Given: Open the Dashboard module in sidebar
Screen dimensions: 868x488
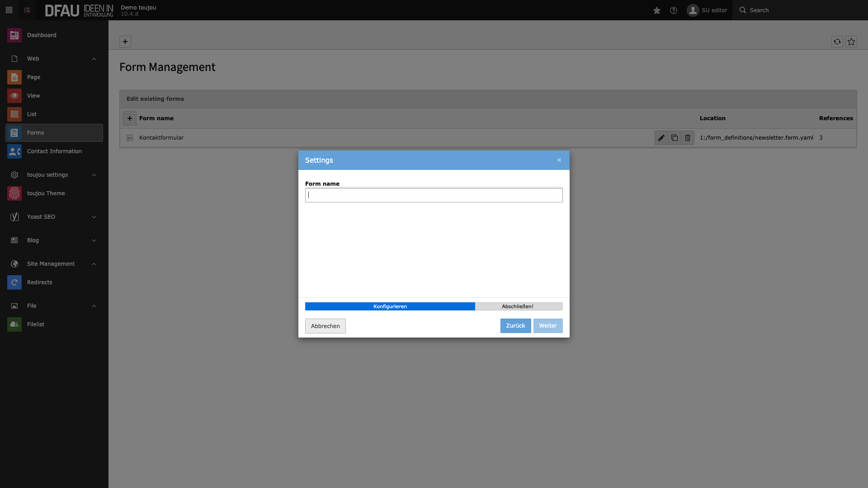Looking at the screenshot, I should [41, 35].
